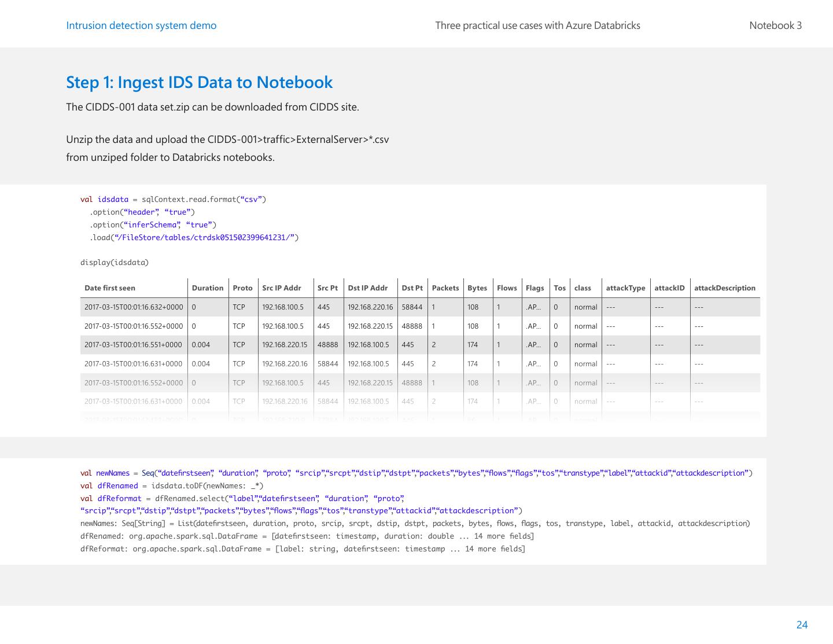Image resolution: width=833 pixels, height=644 pixels.
Task: Click the 'Intrusion detection system demo' header link
Action: 141,25
